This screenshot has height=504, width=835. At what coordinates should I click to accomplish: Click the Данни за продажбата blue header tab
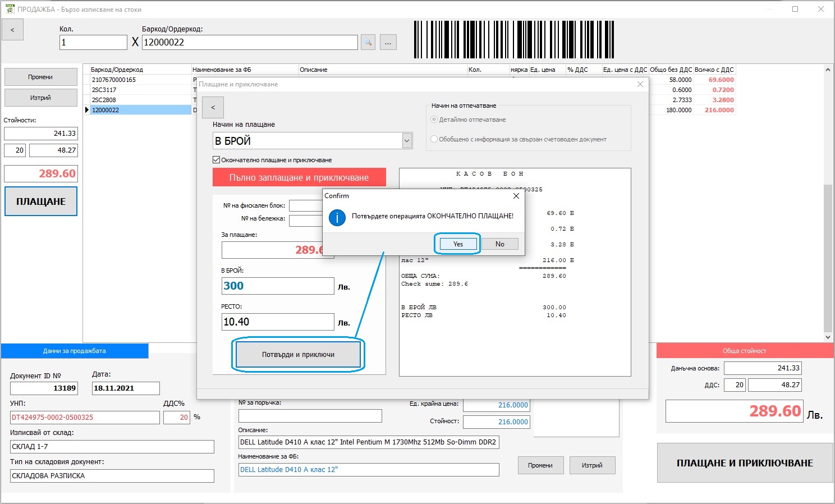(x=75, y=351)
